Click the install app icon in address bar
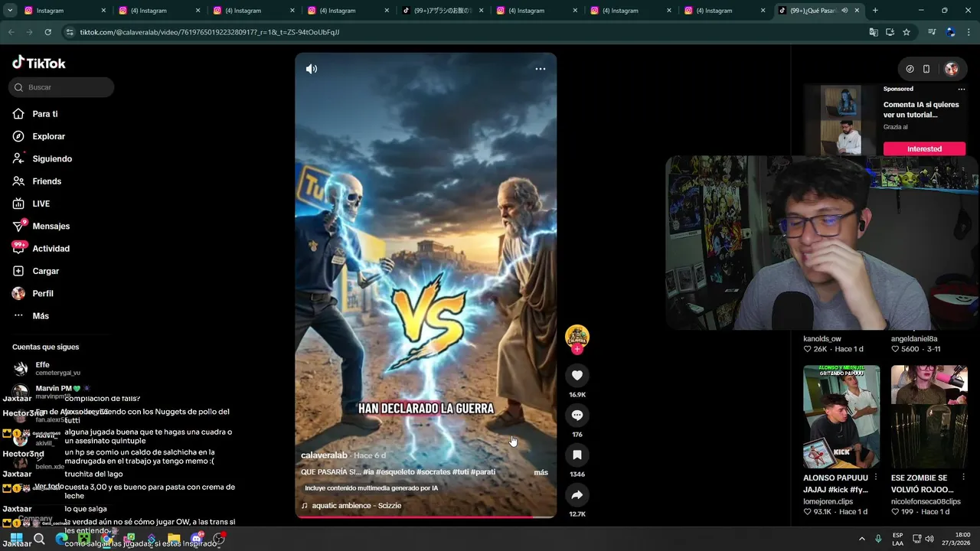This screenshot has width=980, height=551. [x=890, y=32]
